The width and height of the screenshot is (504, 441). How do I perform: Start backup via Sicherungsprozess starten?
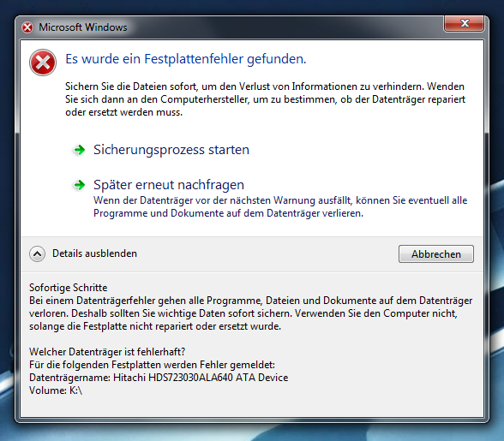(x=171, y=150)
